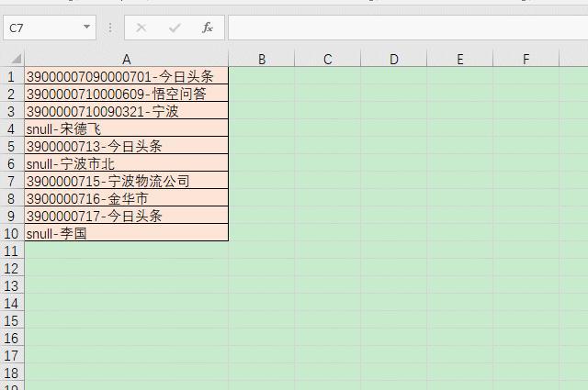Click into the formula bar input
588x390 pixels.
pos(408,28)
